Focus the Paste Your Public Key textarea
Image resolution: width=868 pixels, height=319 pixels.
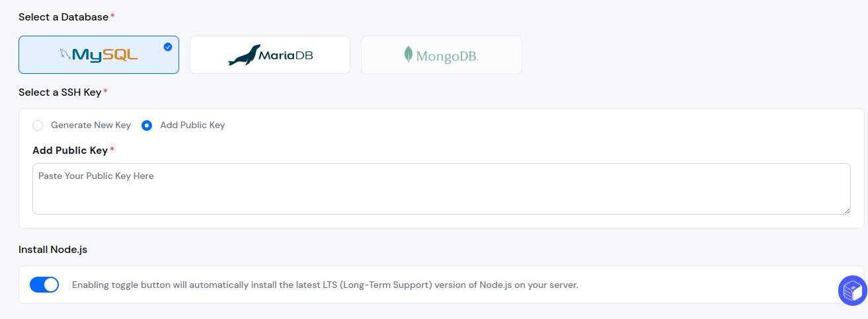[441, 189]
